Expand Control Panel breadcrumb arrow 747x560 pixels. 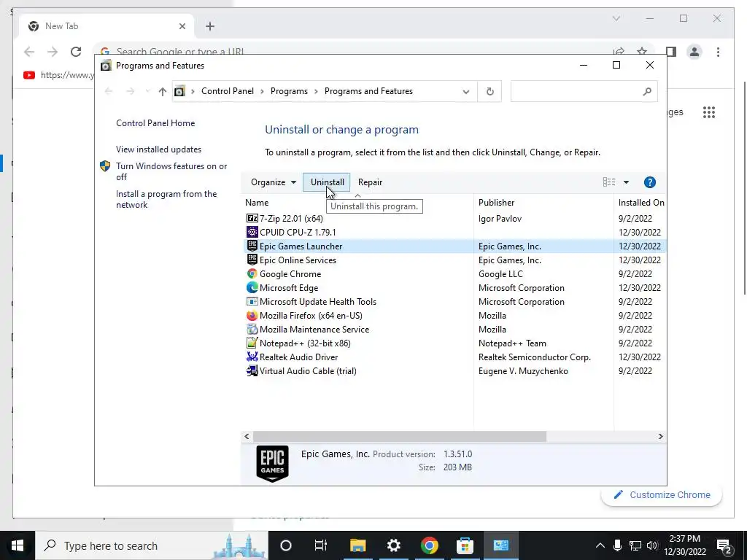pyautogui.click(x=262, y=91)
